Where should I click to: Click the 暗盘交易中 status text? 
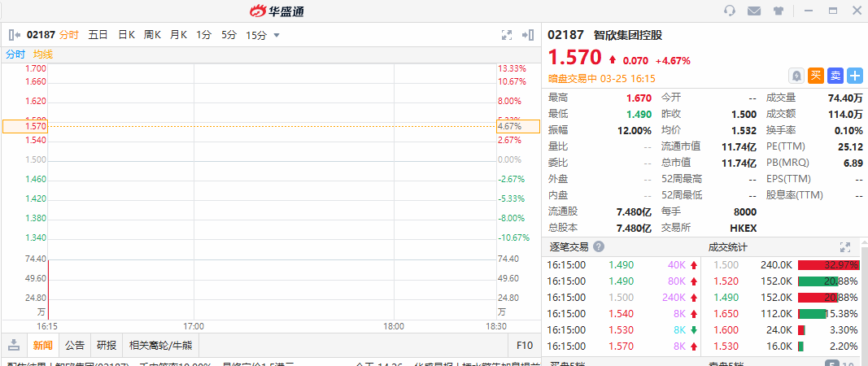click(573, 79)
